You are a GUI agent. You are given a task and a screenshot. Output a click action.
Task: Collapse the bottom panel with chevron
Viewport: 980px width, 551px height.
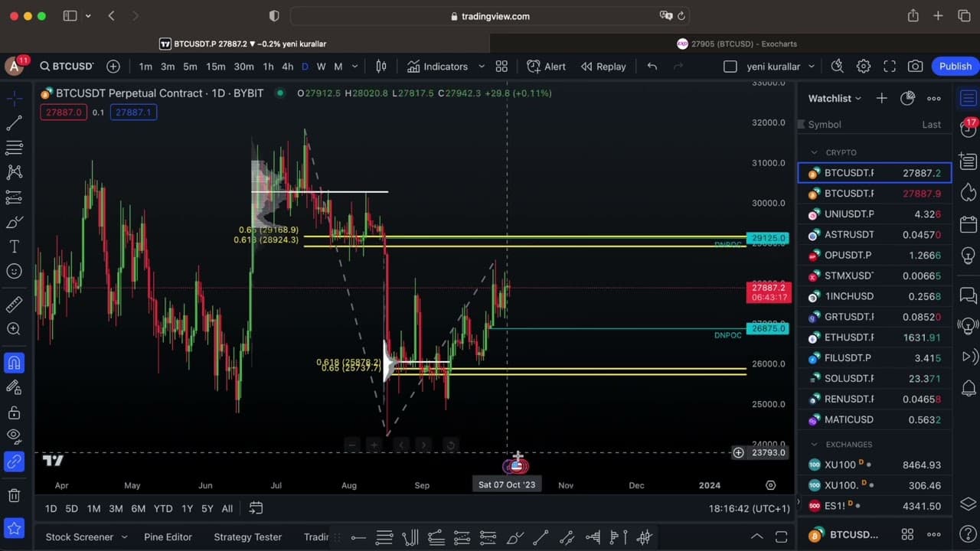(756, 537)
